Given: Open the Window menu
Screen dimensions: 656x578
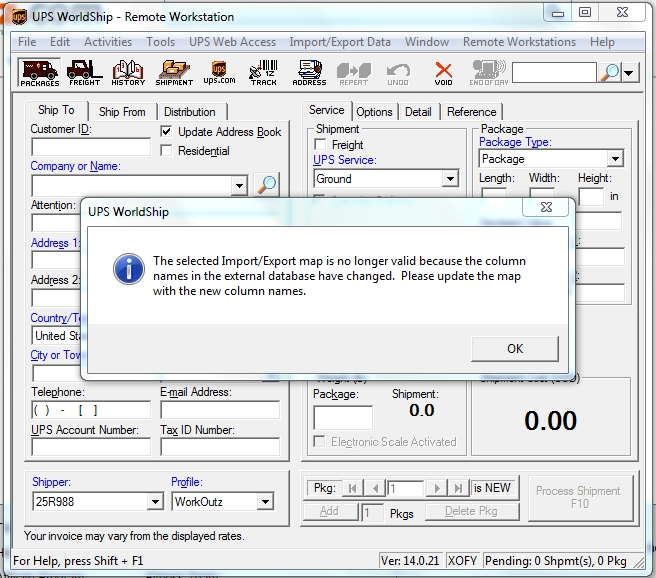Looking at the screenshot, I should coord(427,42).
